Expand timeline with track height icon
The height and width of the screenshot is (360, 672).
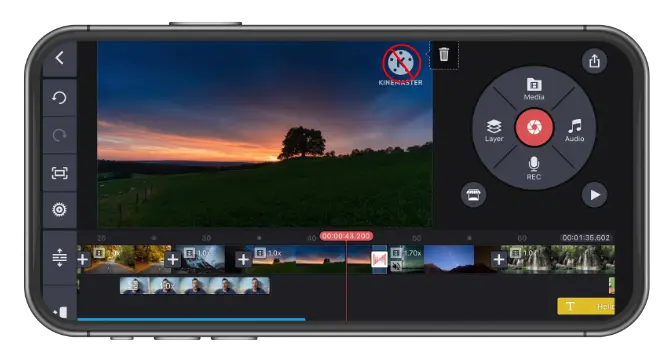point(60,258)
